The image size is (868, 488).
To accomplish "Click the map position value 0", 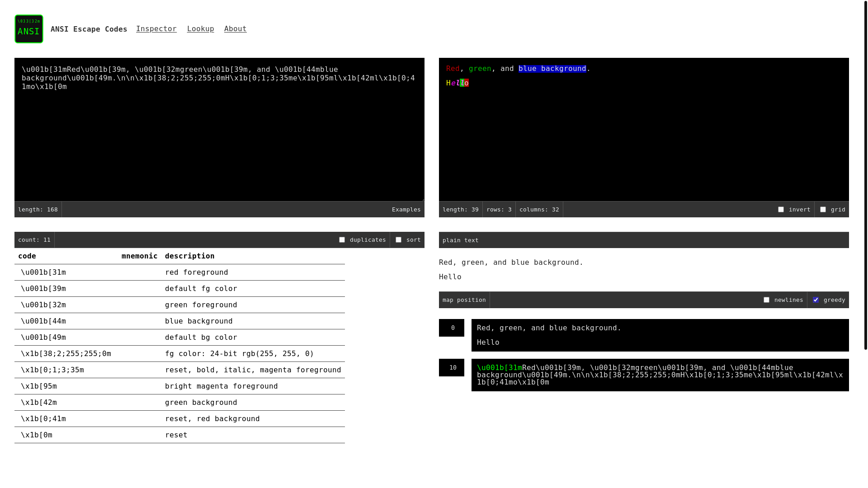I will coord(452,328).
